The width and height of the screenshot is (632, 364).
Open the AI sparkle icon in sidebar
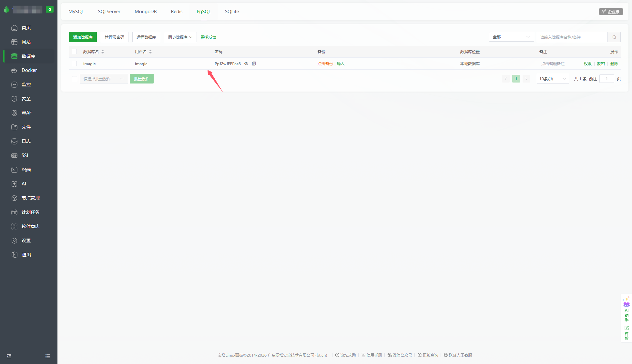coord(14,184)
